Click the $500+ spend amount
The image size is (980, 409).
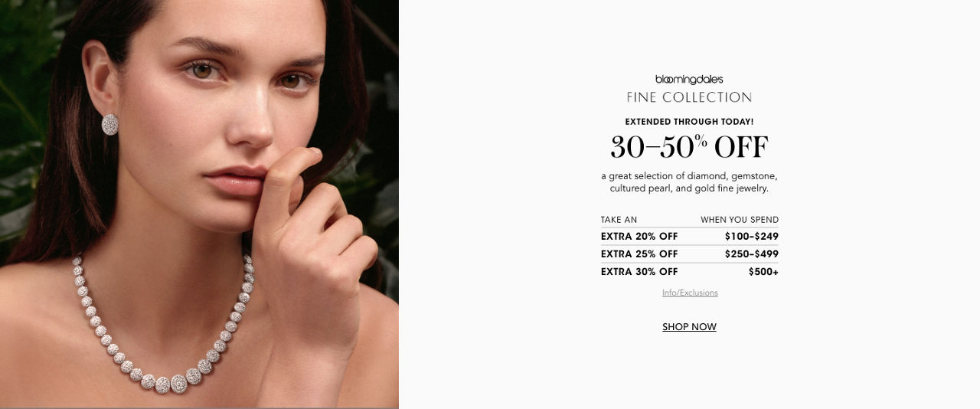(763, 272)
